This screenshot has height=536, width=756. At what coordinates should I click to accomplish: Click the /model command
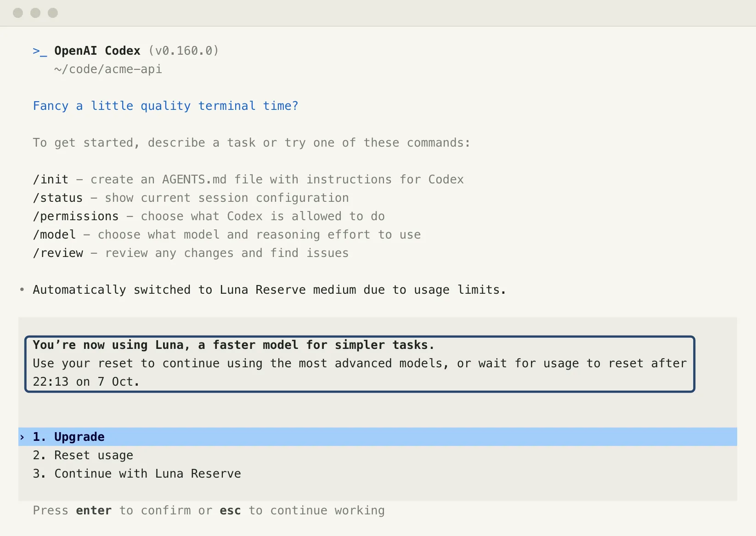pos(54,234)
